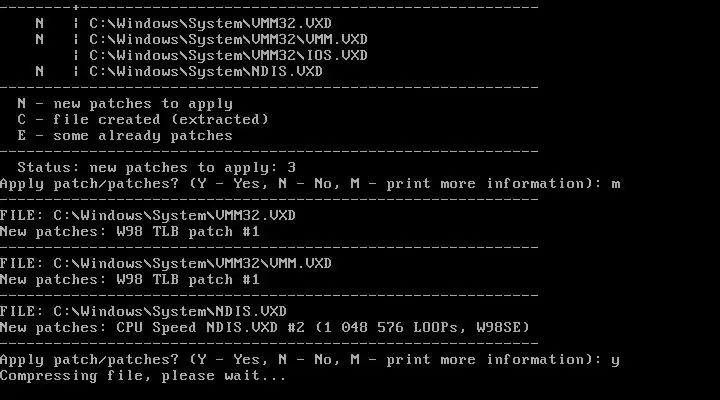Click the typed 'y' answer at the last prompt
Image resolution: width=720 pixels, height=400 pixels.
[616, 359]
